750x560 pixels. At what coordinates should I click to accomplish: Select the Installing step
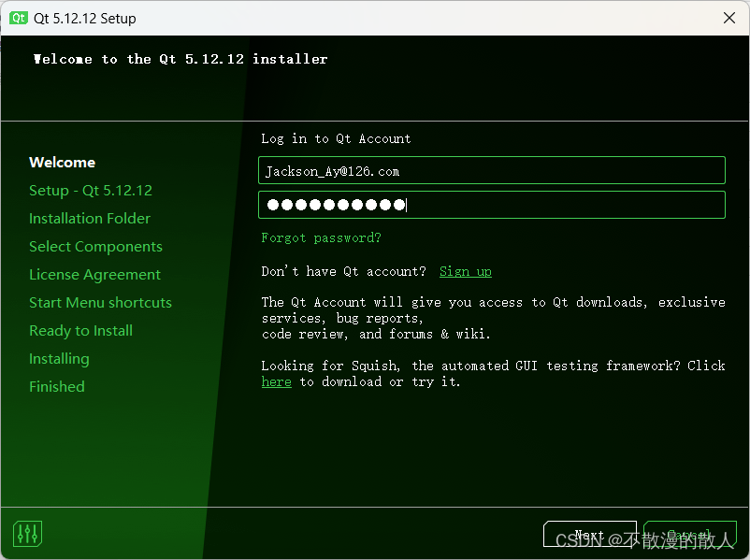pos(59,359)
